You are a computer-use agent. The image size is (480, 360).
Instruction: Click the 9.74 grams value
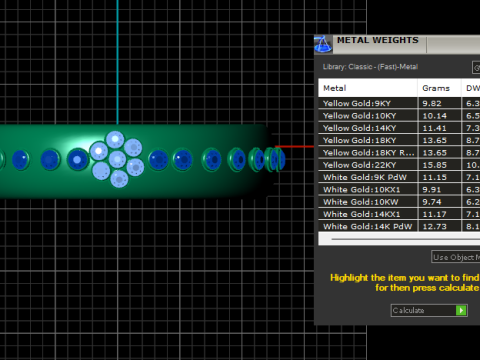(x=432, y=202)
